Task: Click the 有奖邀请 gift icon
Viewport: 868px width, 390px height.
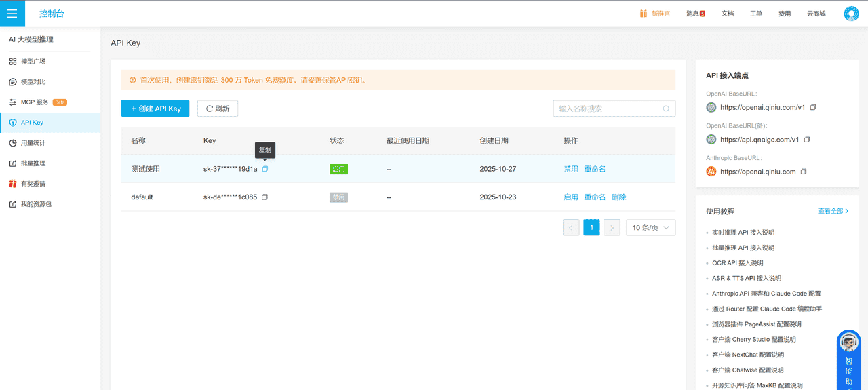Action: pos(13,184)
